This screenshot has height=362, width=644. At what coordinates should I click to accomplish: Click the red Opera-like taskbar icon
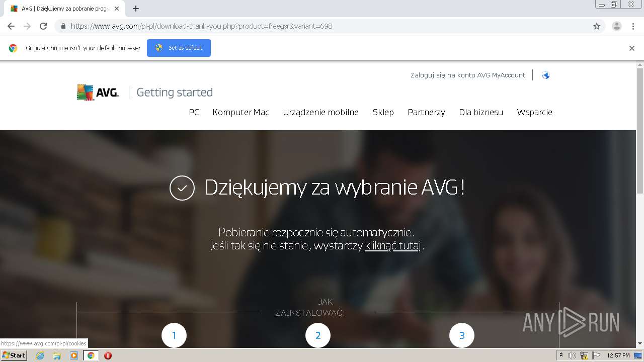pyautogui.click(x=108, y=355)
